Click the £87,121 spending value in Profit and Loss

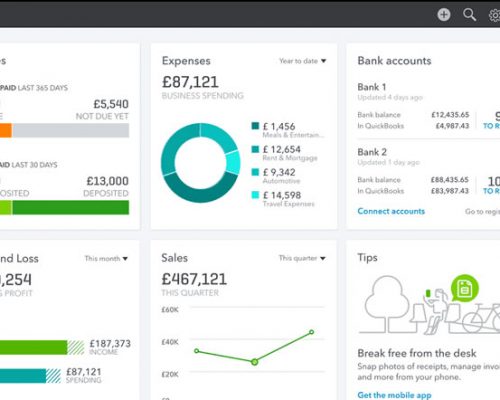[x=84, y=372]
